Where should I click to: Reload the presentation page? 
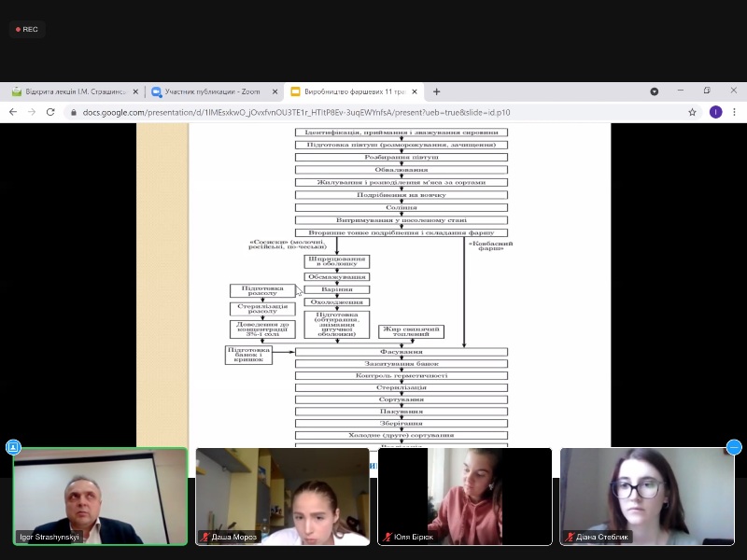(50, 112)
